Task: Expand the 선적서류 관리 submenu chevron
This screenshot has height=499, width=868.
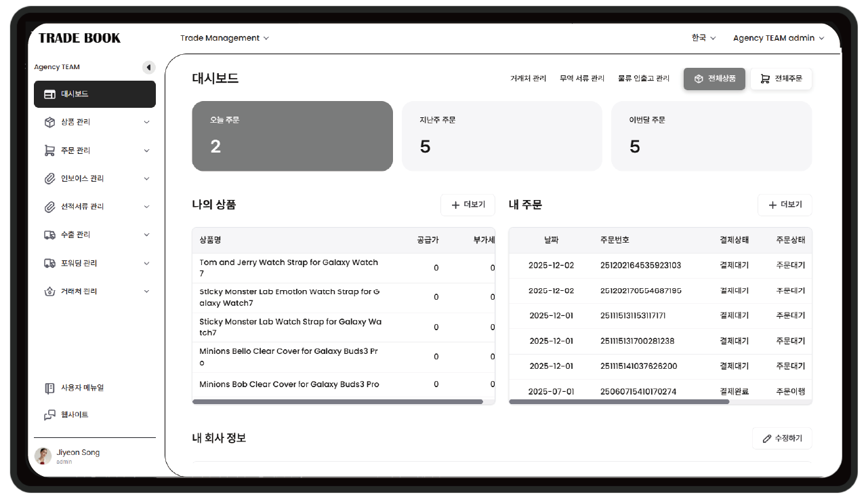Action: coord(147,207)
